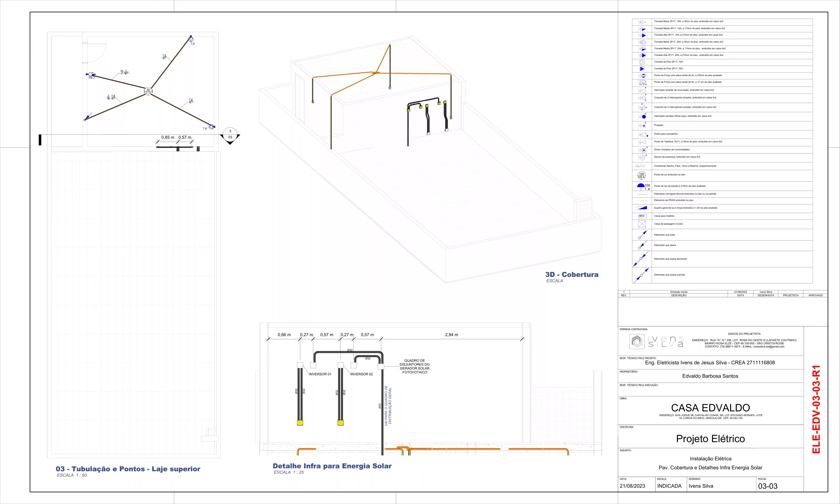The image size is (840, 504).
Task: Click the 'INVERSOR 02' label
Action: tap(361, 374)
